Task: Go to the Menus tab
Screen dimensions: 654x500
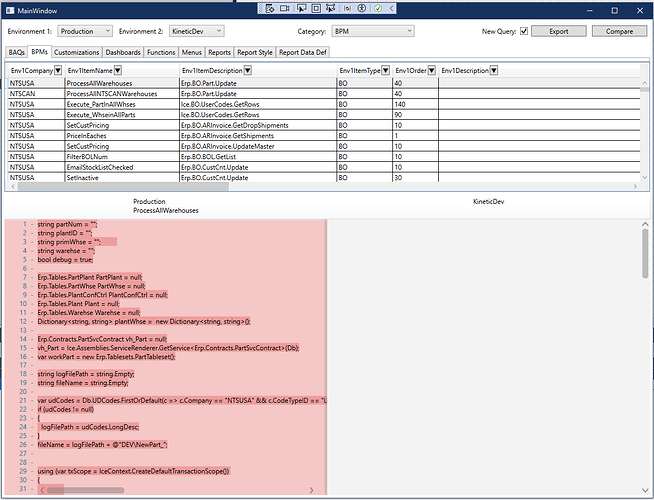Action: click(191, 52)
